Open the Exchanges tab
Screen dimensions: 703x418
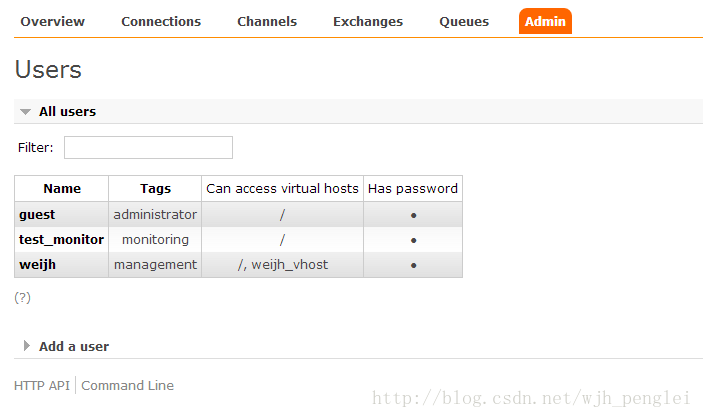point(368,22)
